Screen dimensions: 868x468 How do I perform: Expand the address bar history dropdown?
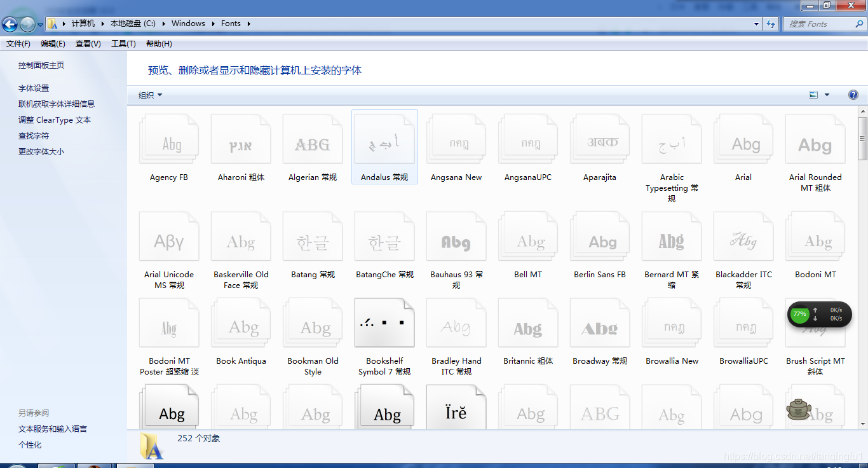[x=756, y=24]
